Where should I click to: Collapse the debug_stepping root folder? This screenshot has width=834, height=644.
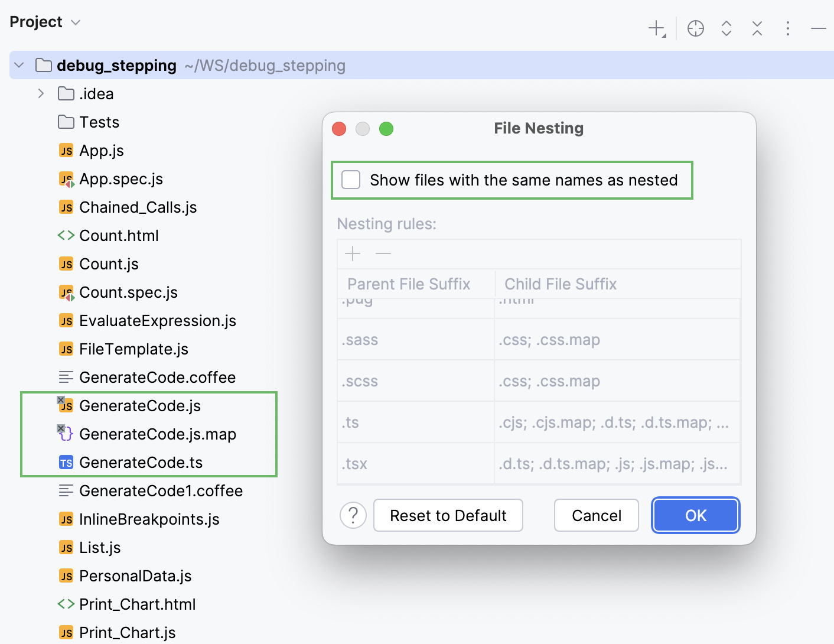click(19, 65)
